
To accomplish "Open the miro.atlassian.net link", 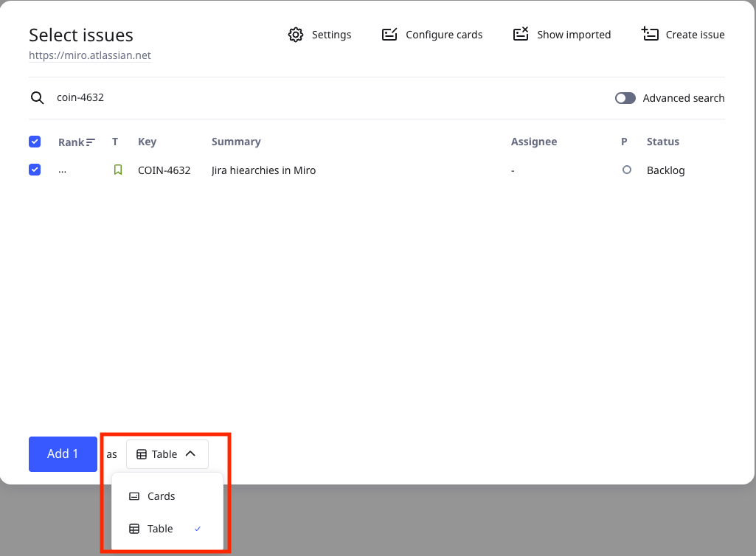I will (x=90, y=55).
